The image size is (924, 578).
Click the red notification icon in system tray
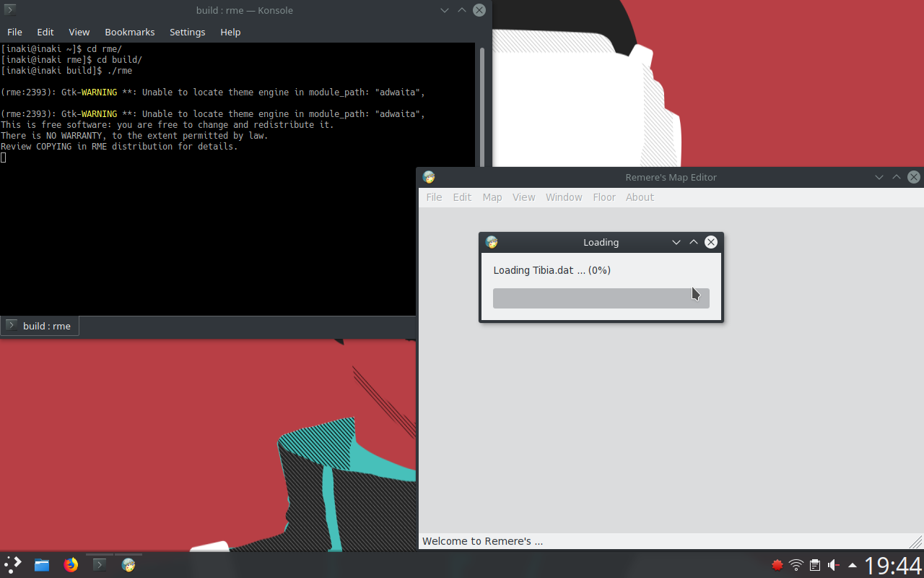[777, 565]
